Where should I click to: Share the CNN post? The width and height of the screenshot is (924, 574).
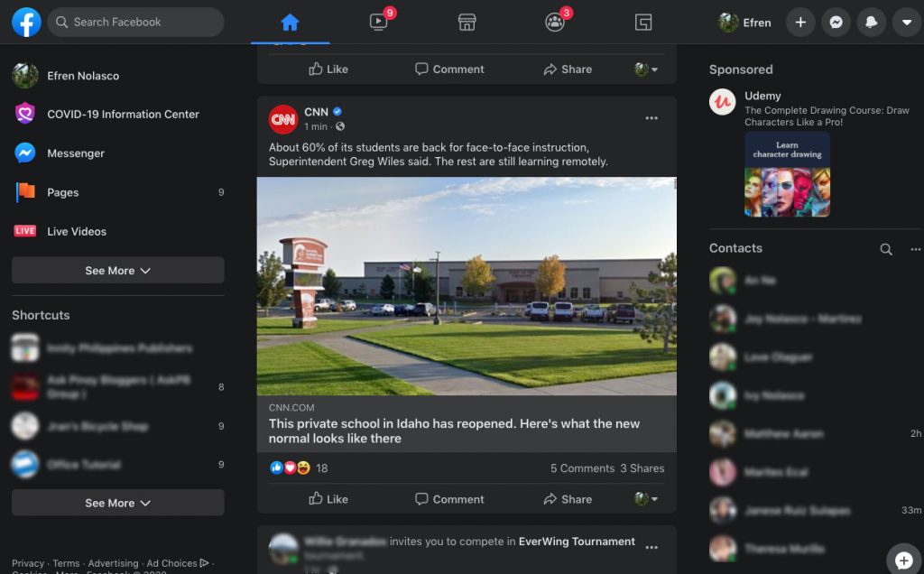click(x=568, y=499)
